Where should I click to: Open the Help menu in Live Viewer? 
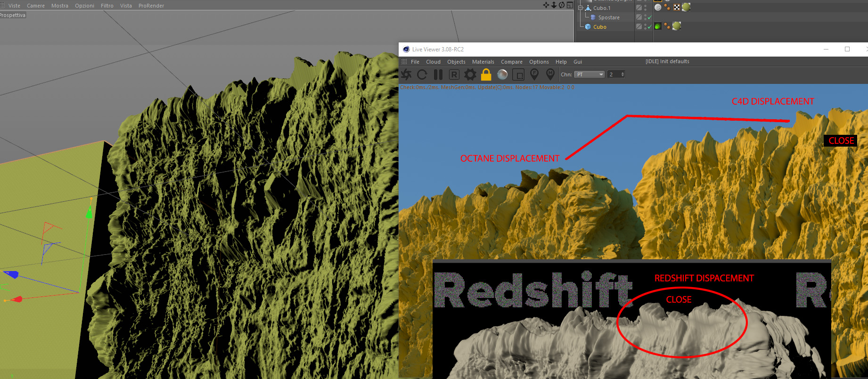tap(561, 62)
